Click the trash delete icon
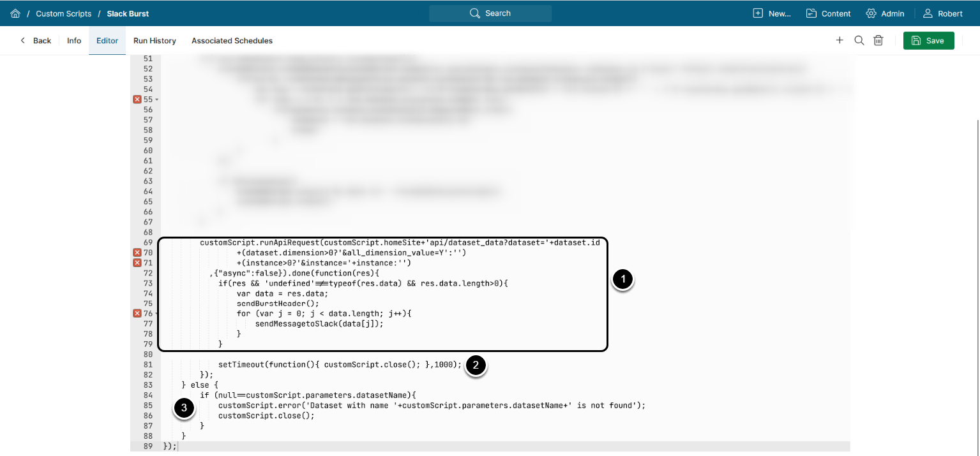 pyautogui.click(x=878, y=40)
